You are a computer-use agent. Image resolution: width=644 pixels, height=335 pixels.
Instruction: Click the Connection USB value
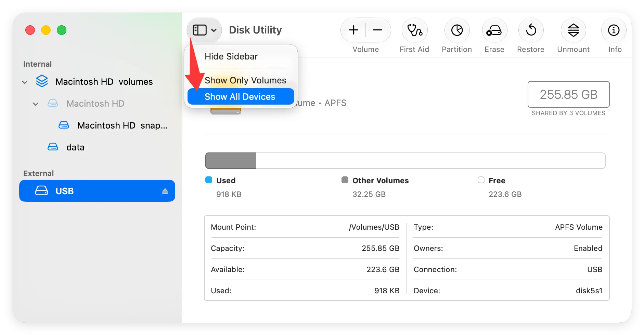595,270
